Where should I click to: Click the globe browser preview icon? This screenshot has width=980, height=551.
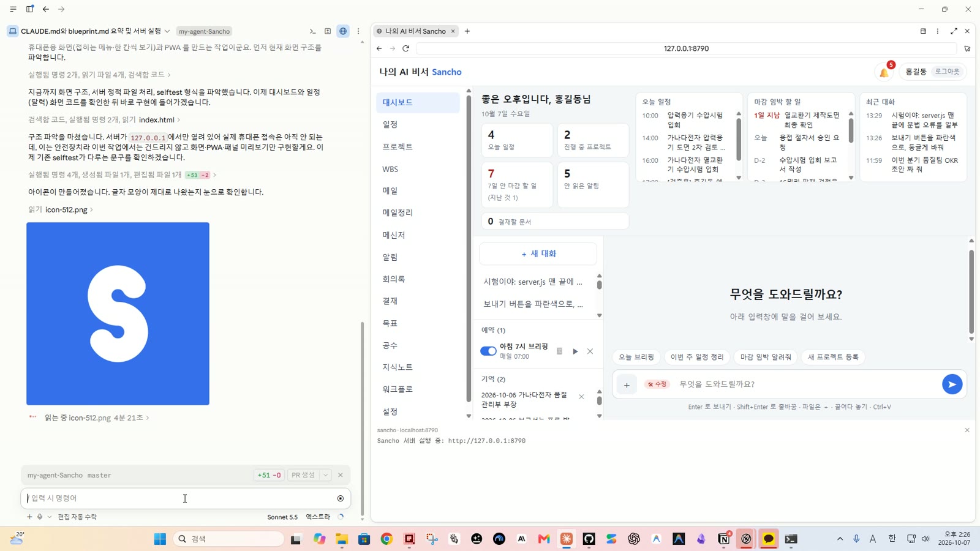343,31
